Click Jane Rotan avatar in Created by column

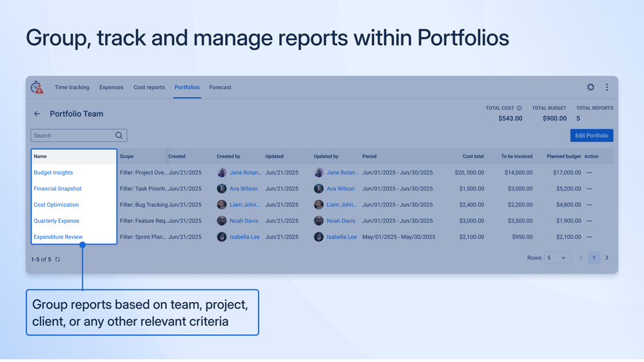click(x=222, y=173)
